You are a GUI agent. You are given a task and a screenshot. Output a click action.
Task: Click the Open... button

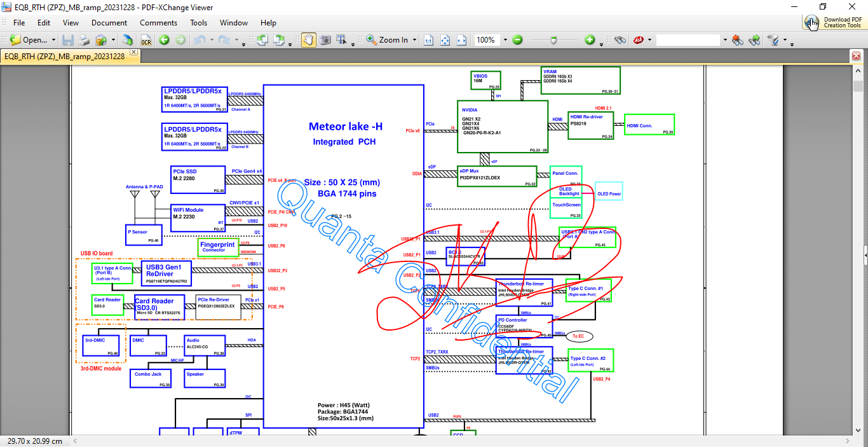[x=29, y=40]
